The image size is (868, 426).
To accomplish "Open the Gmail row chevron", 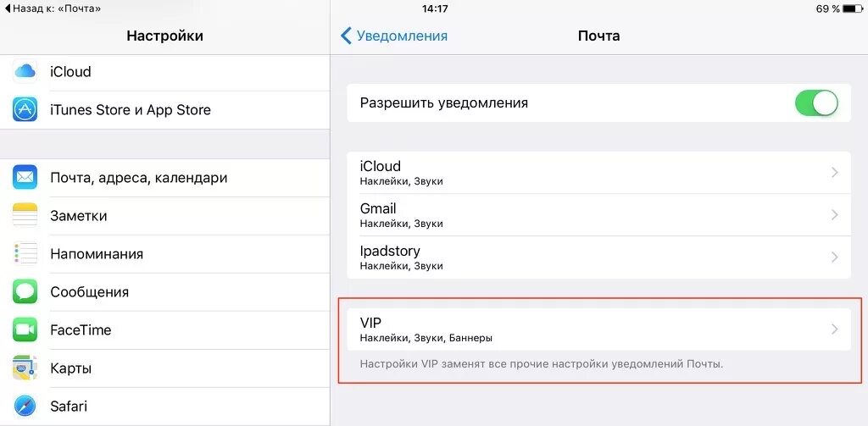I will 835,215.
